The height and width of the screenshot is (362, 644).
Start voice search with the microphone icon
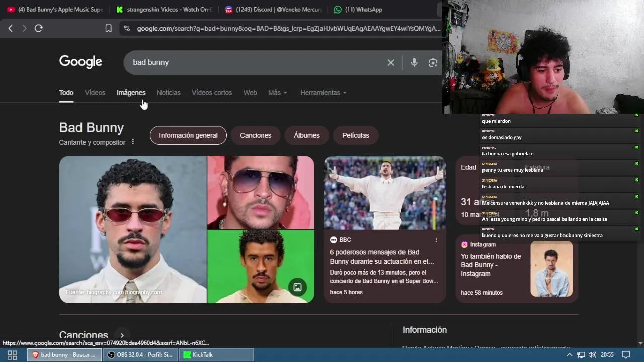tap(414, 62)
